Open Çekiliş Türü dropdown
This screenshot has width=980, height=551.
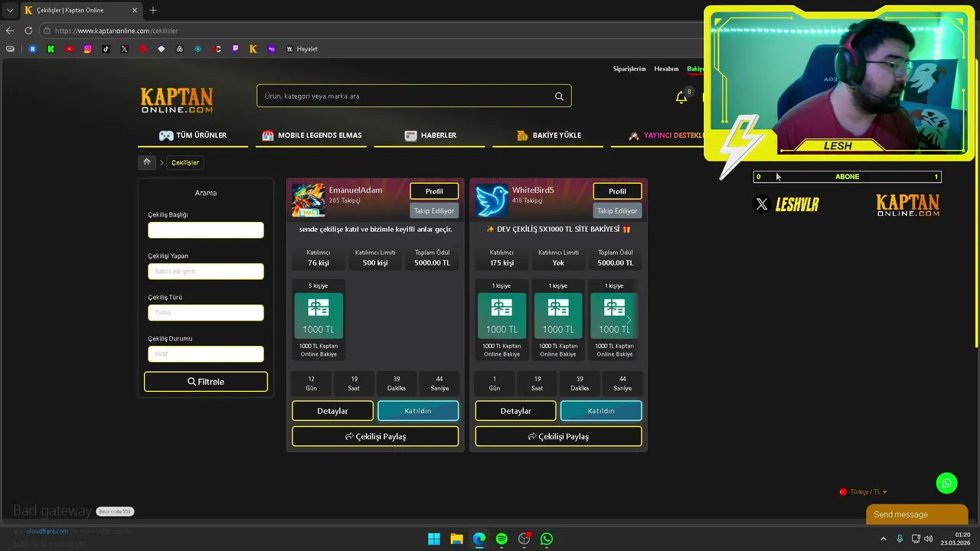pyautogui.click(x=206, y=312)
